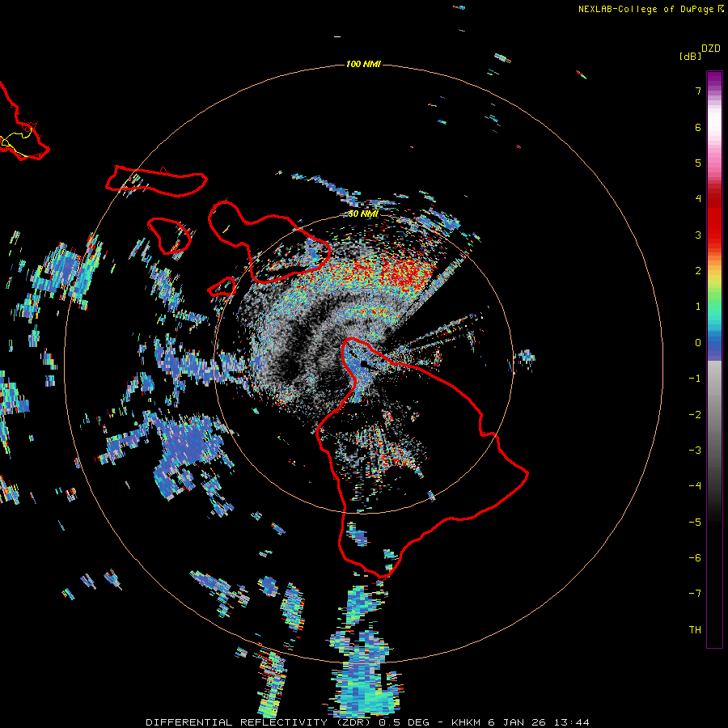
Task: Click the 1 dB tick on the color scale
Action: tap(698, 307)
